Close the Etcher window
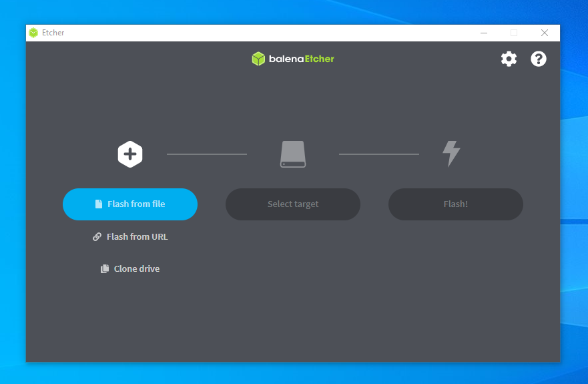 click(545, 33)
